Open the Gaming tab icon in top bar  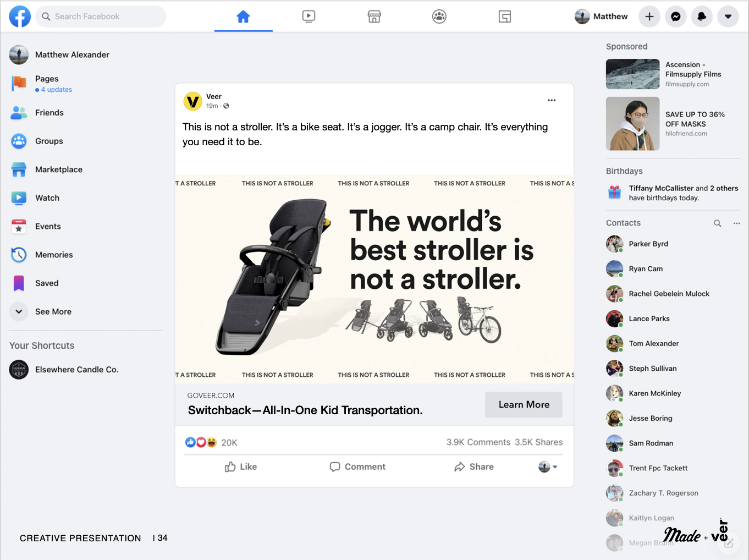pos(505,17)
